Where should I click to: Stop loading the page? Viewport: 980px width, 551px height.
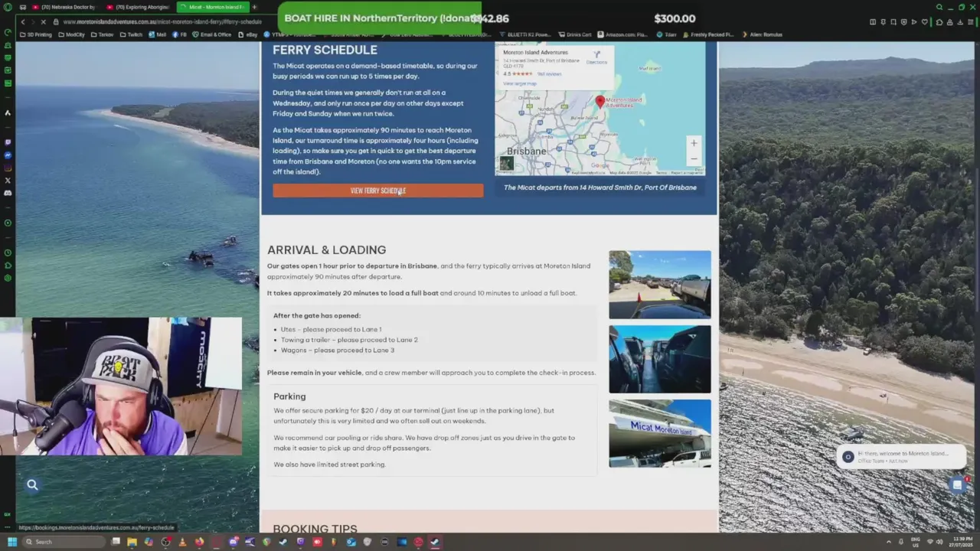43,22
